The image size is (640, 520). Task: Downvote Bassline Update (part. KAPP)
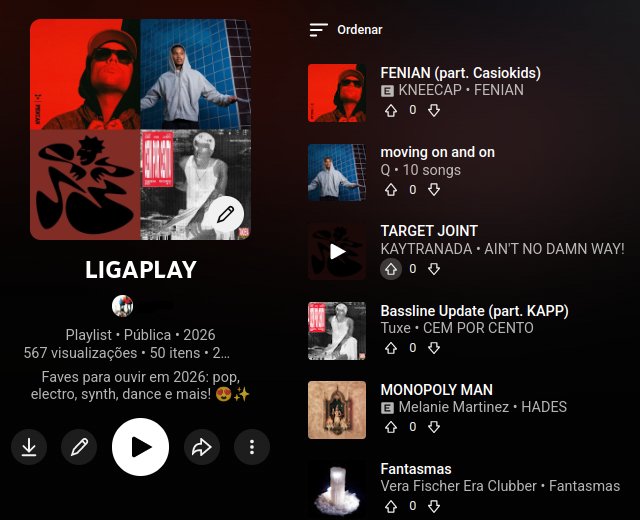click(434, 348)
